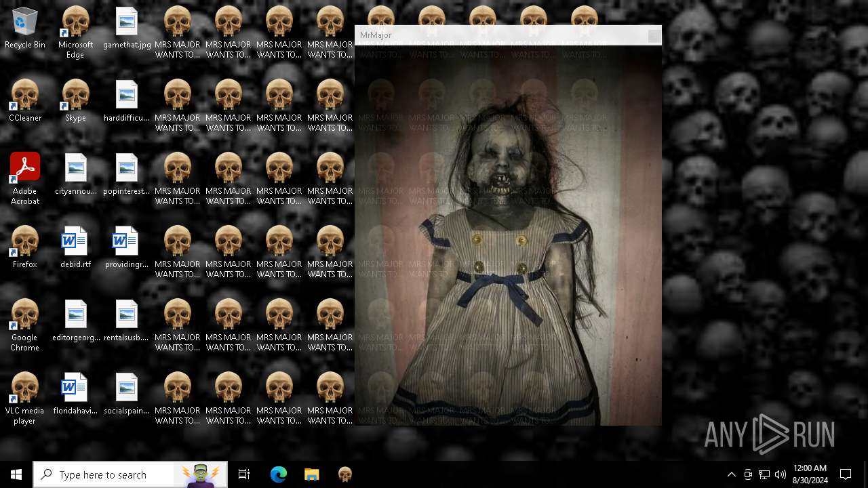This screenshot has width=868, height=488.
Task: Select the floridahavi... Word document
Action: (x=75, y=394)
